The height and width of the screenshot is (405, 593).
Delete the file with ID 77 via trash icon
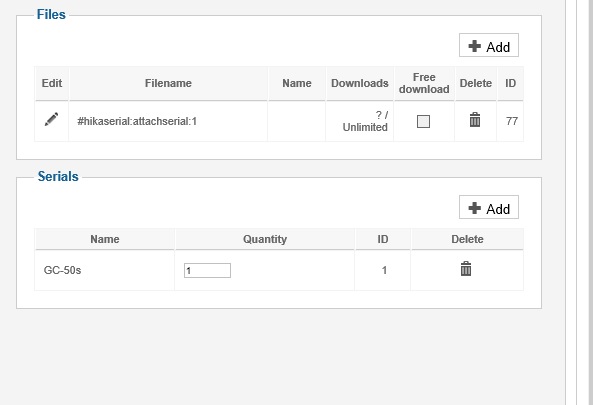point(475,119)
